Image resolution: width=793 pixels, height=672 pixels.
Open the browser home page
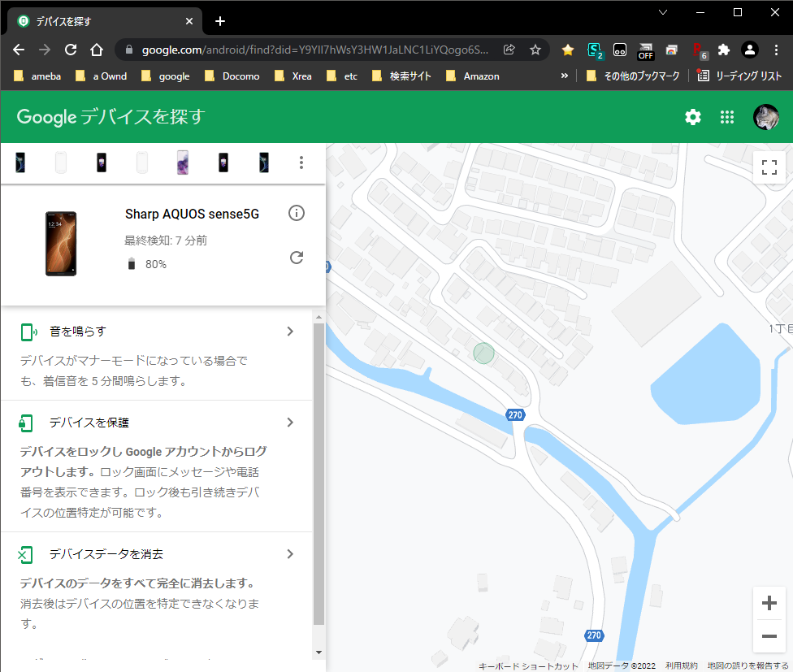pos(97,50)
